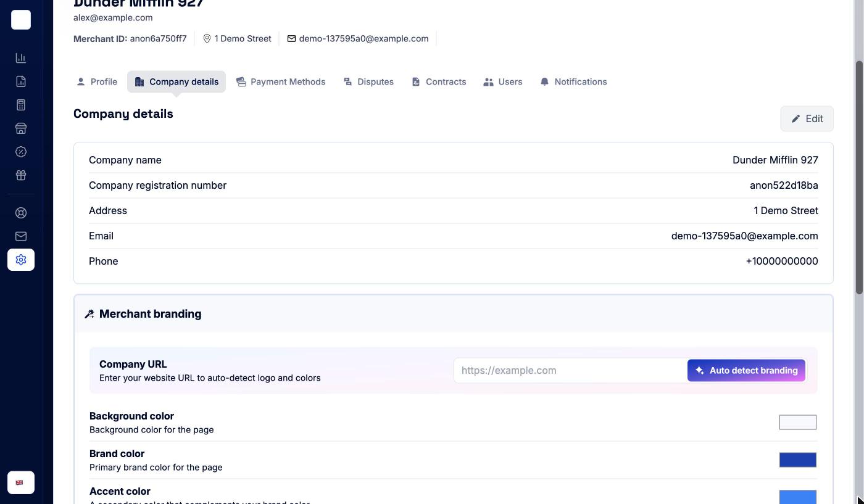Click the Auto detect branding button
This screenshot has width=864, height=504.
746,371
